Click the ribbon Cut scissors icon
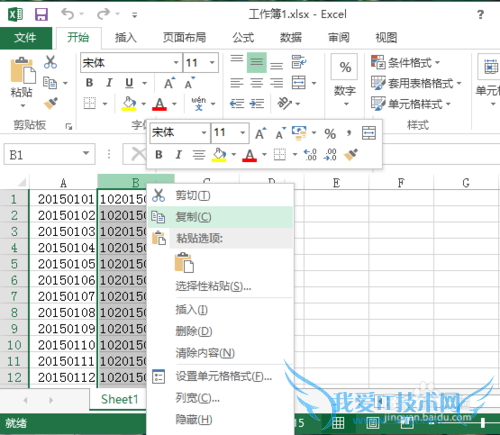Viewport: 500px width, 435px height. [50, 62]
